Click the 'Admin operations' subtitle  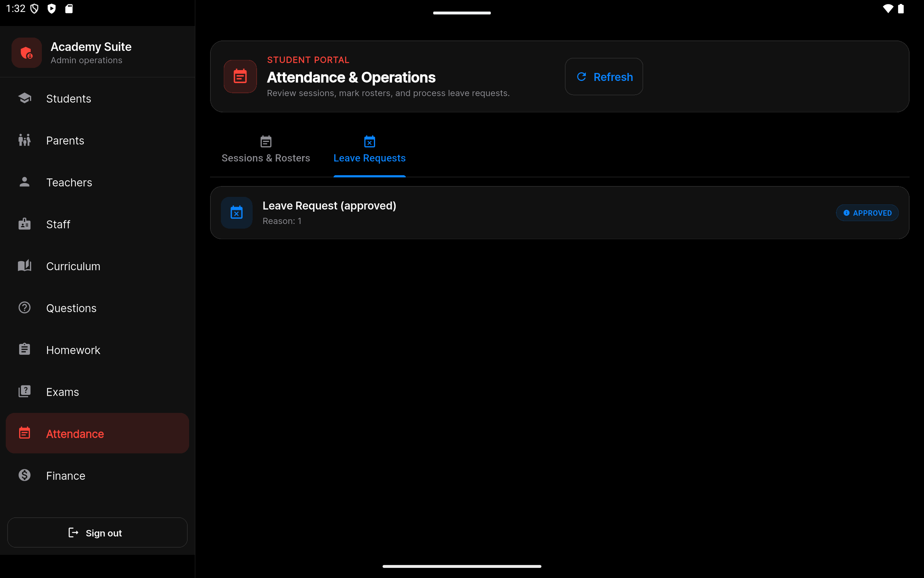[x=87, y=60]
